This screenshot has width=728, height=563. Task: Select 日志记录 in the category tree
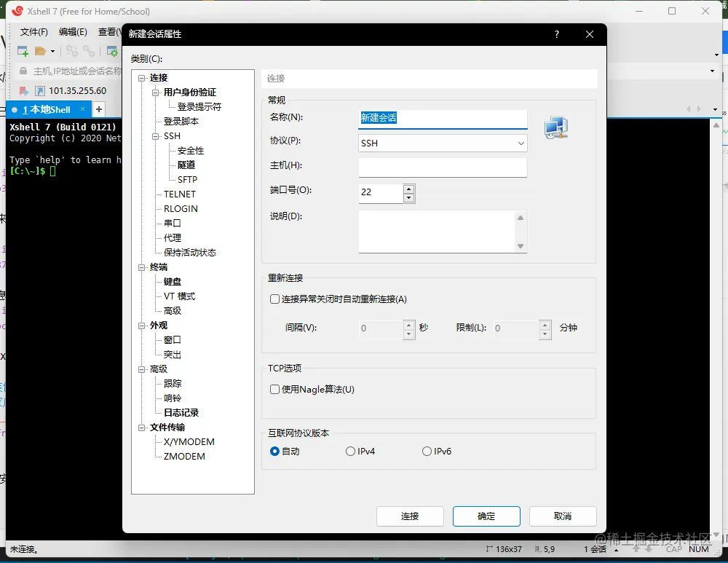pos(181,413)
